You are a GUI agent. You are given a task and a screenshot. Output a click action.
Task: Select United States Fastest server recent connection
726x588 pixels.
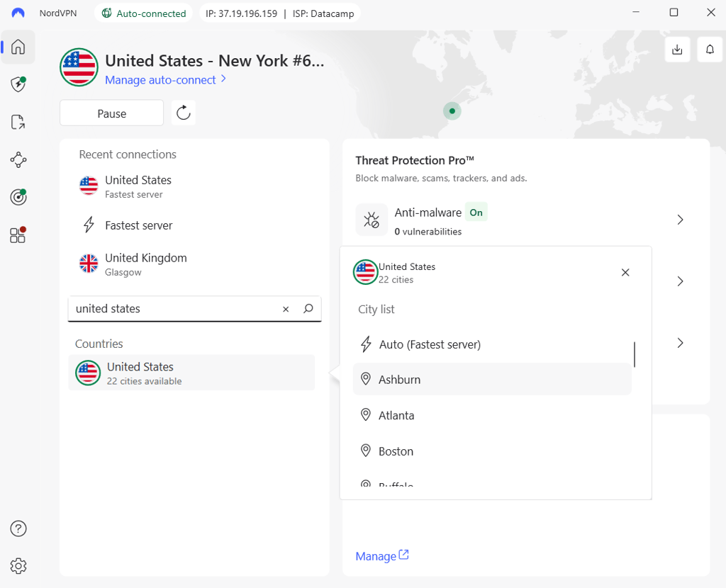194,187
